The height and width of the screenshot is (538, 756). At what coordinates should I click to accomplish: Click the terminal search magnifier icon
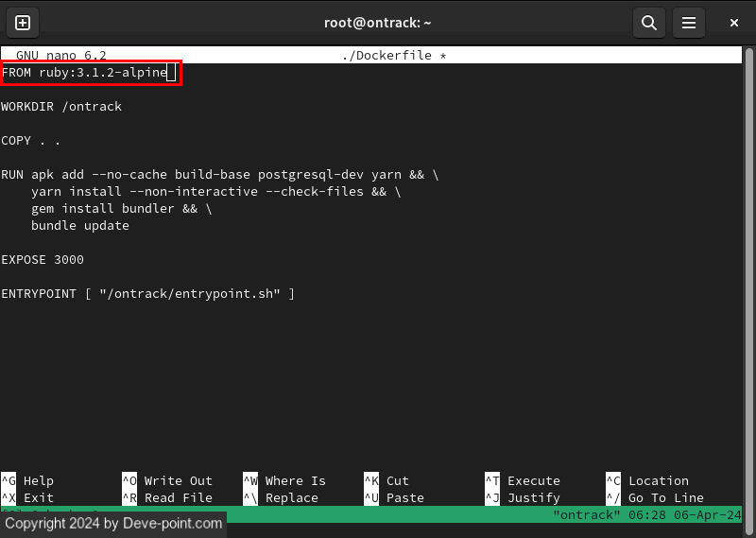(x=648, y=23)
